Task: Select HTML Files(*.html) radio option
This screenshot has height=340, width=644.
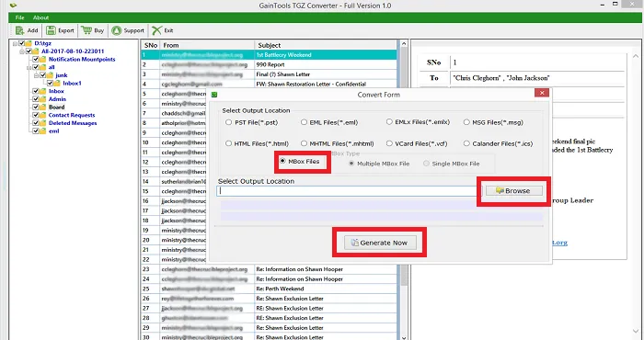Action: 228,143
